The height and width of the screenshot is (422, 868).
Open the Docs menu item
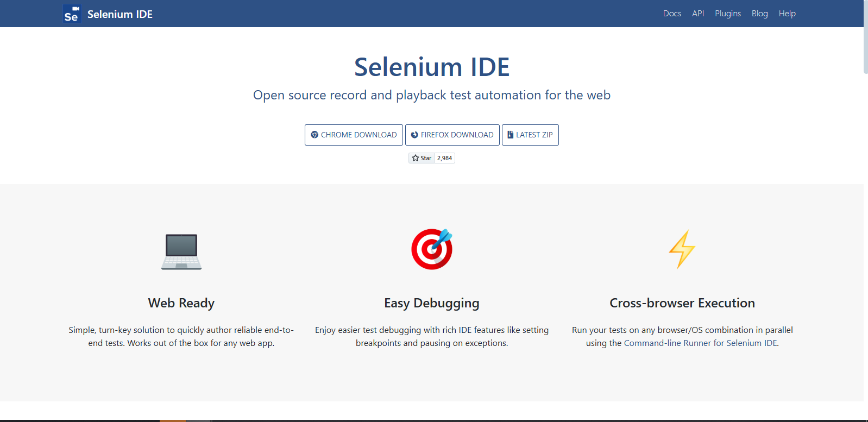pos(672,14)
